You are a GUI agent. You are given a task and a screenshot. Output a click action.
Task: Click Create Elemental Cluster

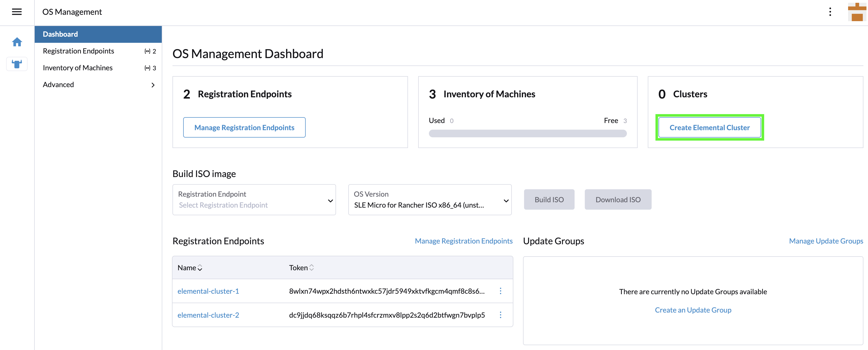pyautogui.click(x=710, y=127)
